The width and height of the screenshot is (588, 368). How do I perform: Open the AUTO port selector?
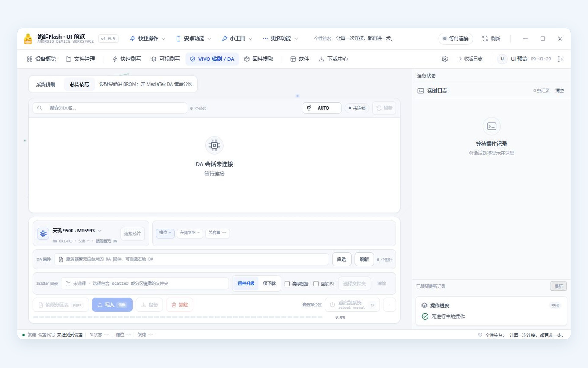coord(322,108)
